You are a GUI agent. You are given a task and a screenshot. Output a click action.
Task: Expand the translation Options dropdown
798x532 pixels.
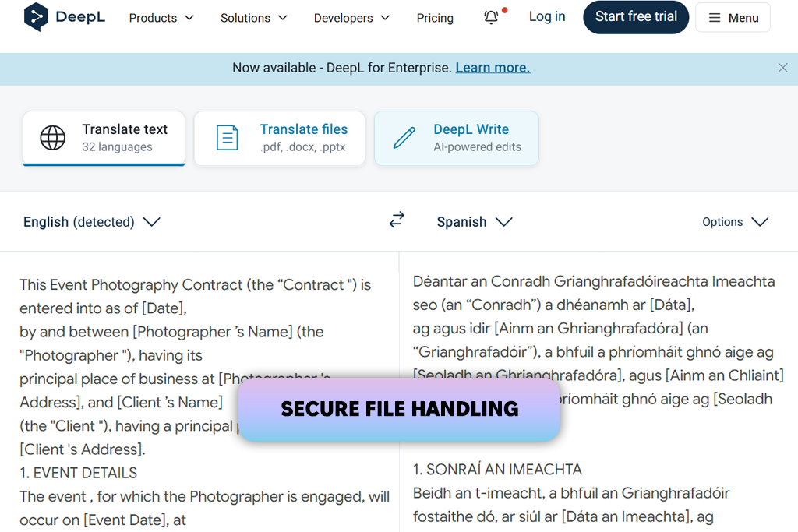tap(736, 222)
